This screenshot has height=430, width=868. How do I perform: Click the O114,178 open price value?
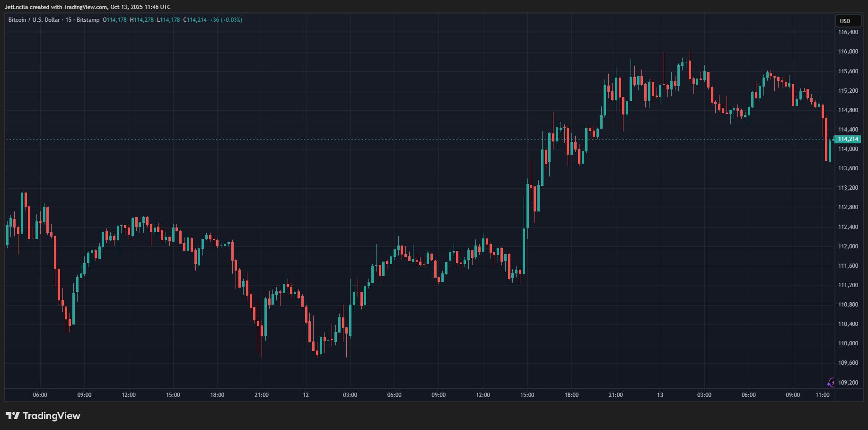[114, 20]
